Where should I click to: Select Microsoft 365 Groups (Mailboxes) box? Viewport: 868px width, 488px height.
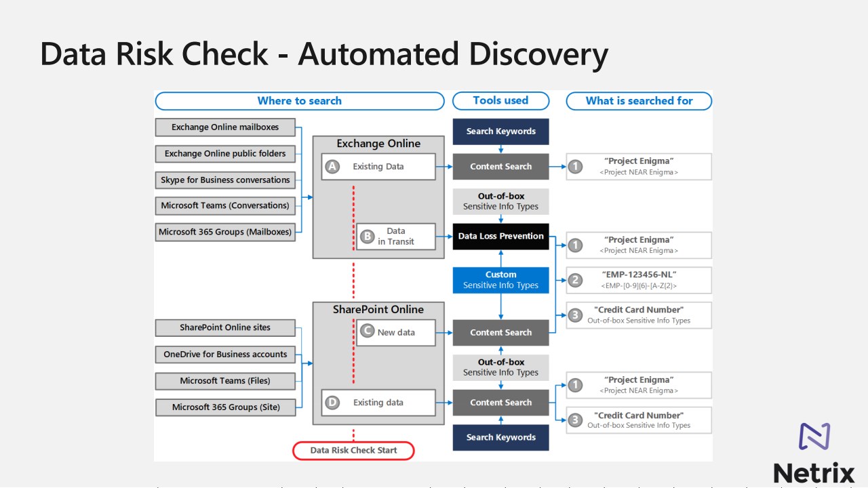[x=225, y=232]
